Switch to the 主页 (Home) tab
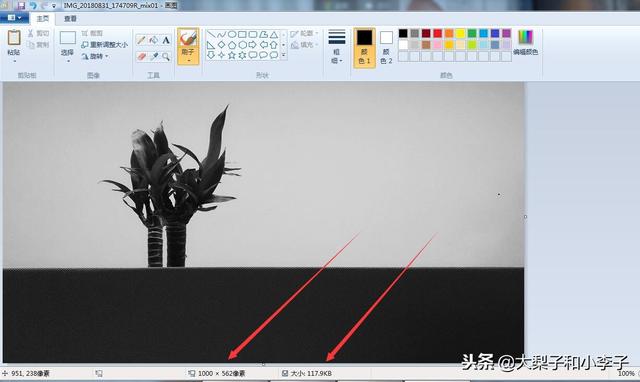This screenshot has height=382, width=640. (x=43, y=19)
